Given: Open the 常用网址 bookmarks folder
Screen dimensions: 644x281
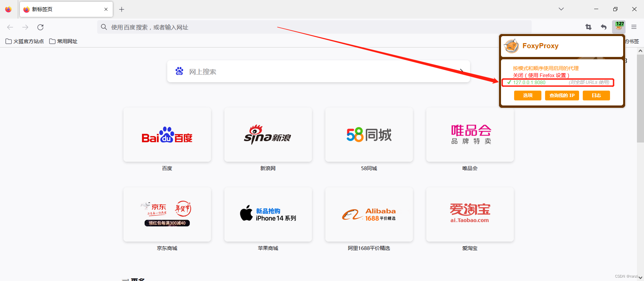Looking at the screenshot, I should click(x=63, y=41).
